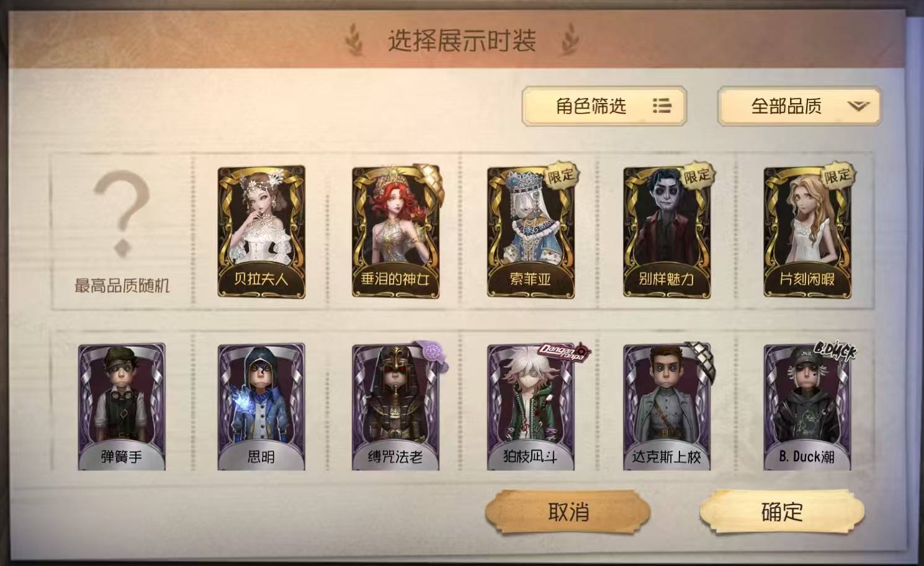Click the 限定 badge on 索菲亚
Screen dimensions: 924x566
562,176
